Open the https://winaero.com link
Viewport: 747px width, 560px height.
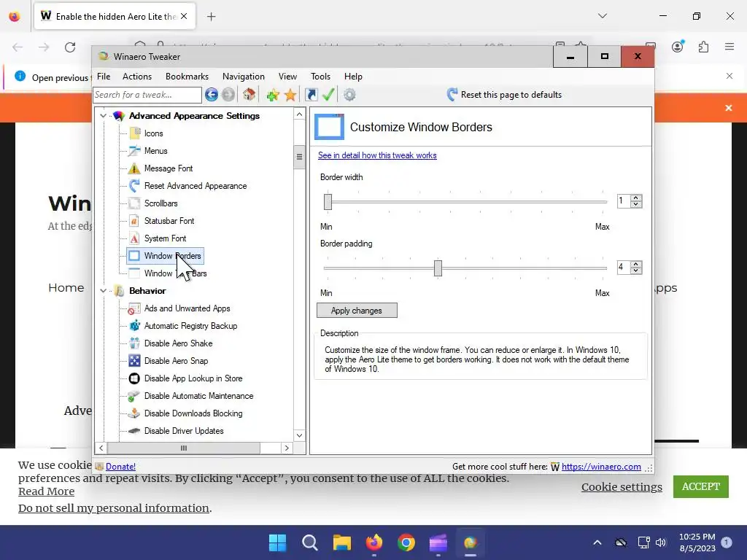coord(601,467)
